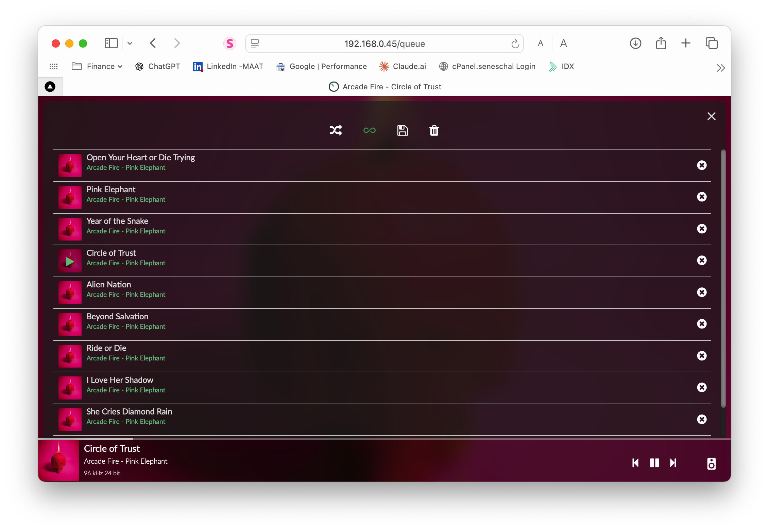
Task: Toggle the Safari sidebar
Action: tap(111, 43)
